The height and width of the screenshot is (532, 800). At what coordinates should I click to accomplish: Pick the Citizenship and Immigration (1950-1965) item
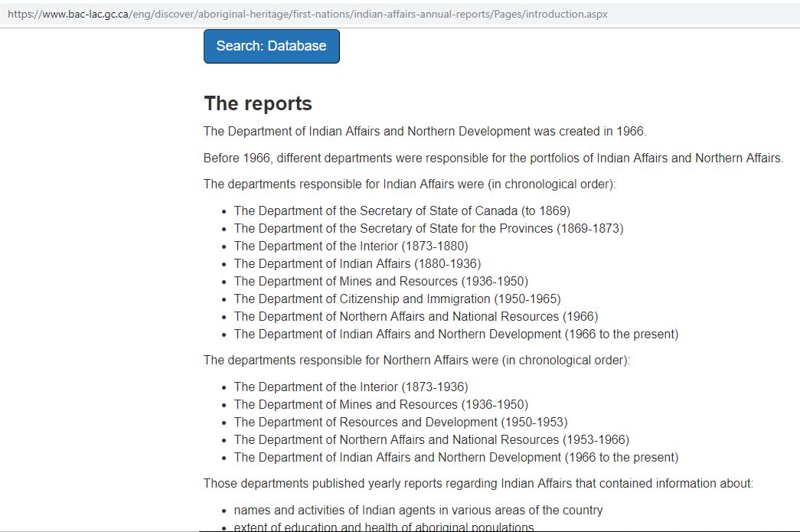point(397,299)
